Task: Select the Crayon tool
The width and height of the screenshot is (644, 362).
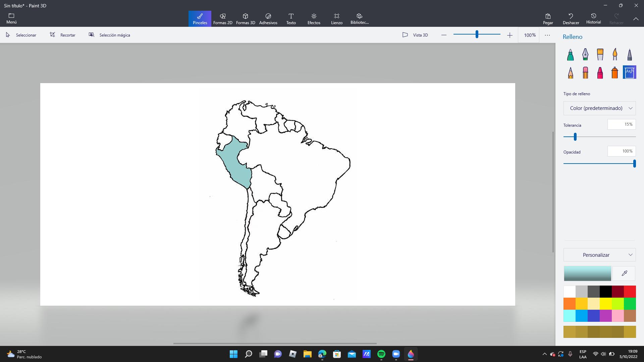Action: (x=600, y=73)
